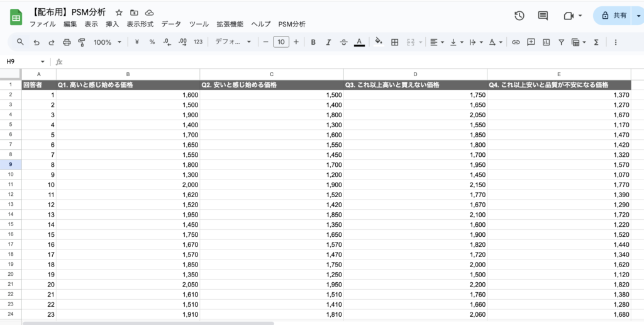Open the データ menu

tap(170, 24)
